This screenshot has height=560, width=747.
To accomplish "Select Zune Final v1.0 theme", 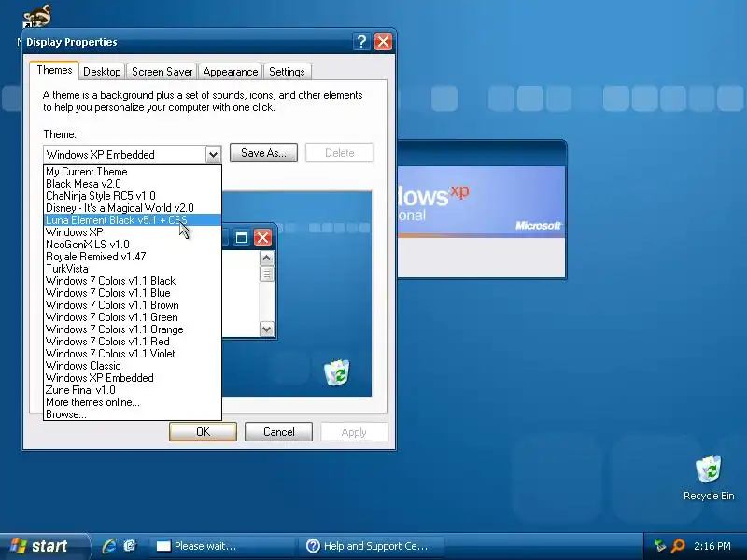I will pyautogui.click(x=133, y=390).
